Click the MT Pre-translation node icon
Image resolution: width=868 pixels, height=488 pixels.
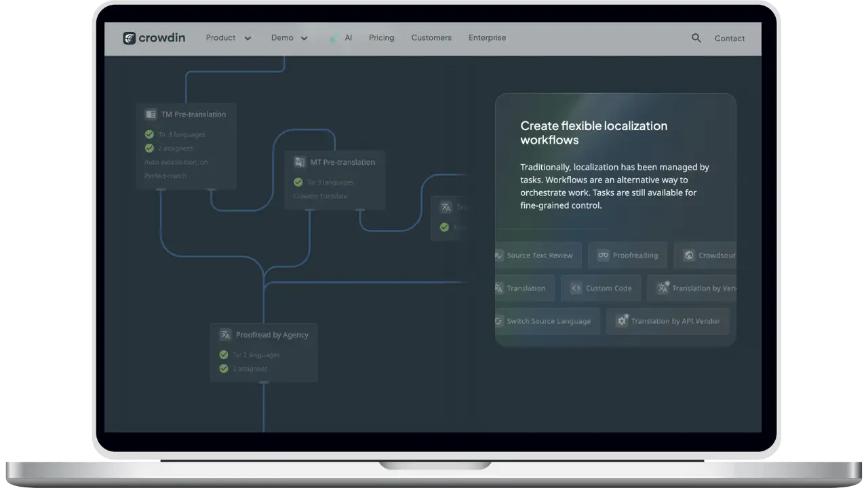click(299, 162)
